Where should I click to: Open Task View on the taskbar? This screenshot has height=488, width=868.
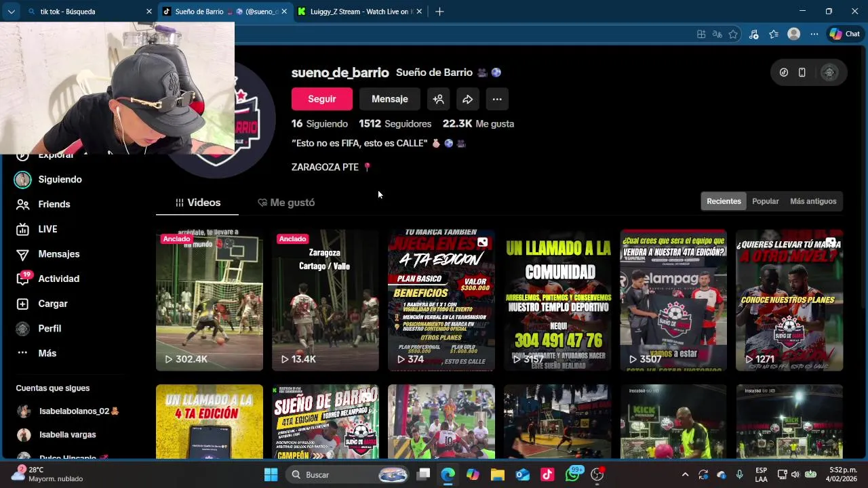pos(423,474)
